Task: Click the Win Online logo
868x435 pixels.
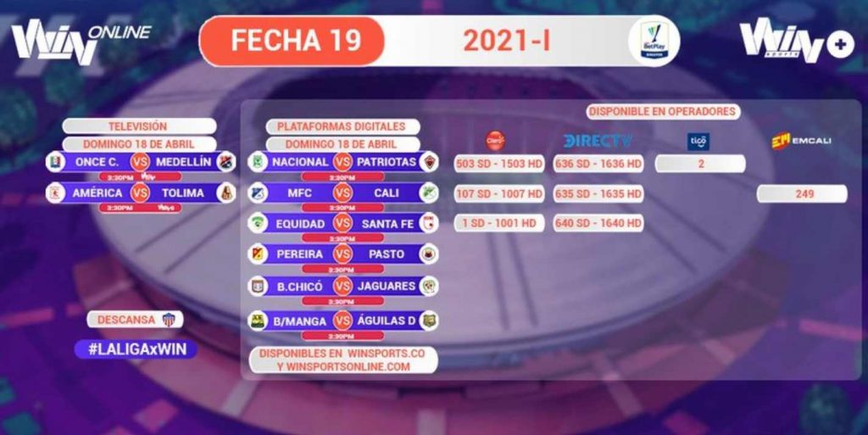Action: (81, 42)
